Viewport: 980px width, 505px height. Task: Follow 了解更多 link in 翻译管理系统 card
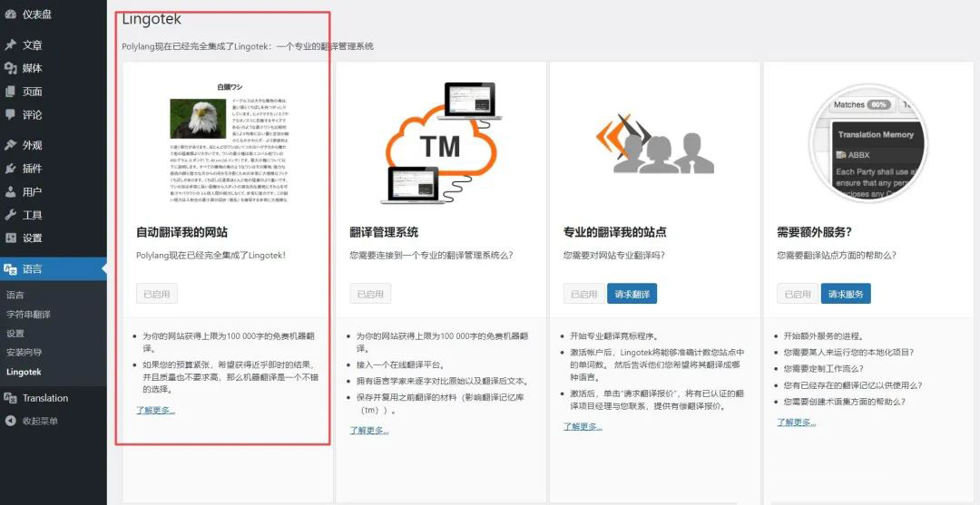point(369,430)
